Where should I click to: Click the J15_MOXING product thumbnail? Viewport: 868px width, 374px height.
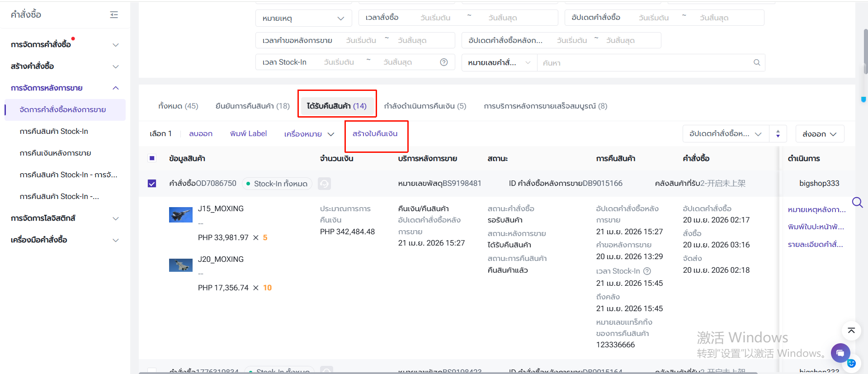[x=180, y=215]
